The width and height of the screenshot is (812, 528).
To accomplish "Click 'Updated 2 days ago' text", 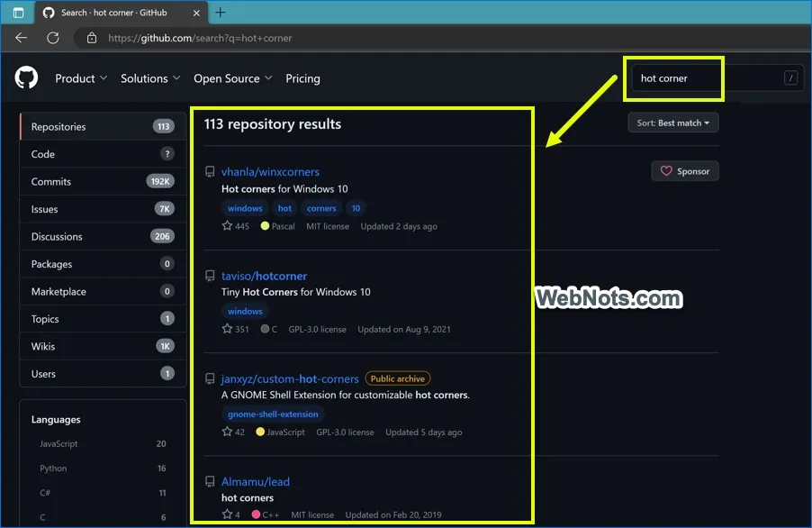I will click(399, 226).
